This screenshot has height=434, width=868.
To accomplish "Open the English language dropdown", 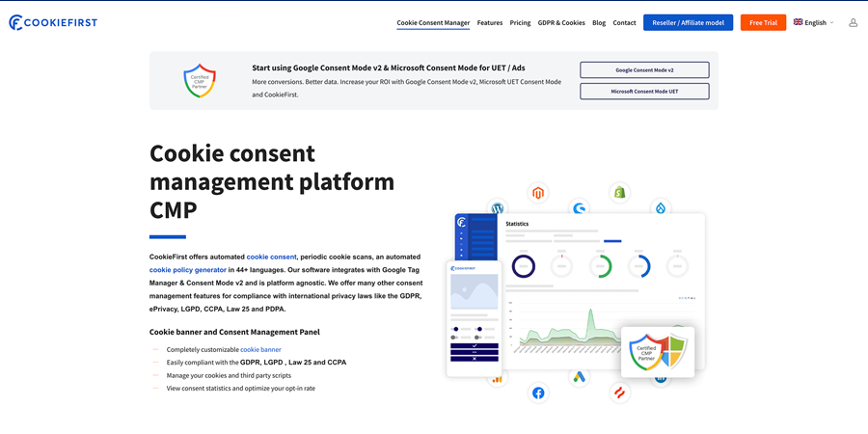I will tap(813, 22).
